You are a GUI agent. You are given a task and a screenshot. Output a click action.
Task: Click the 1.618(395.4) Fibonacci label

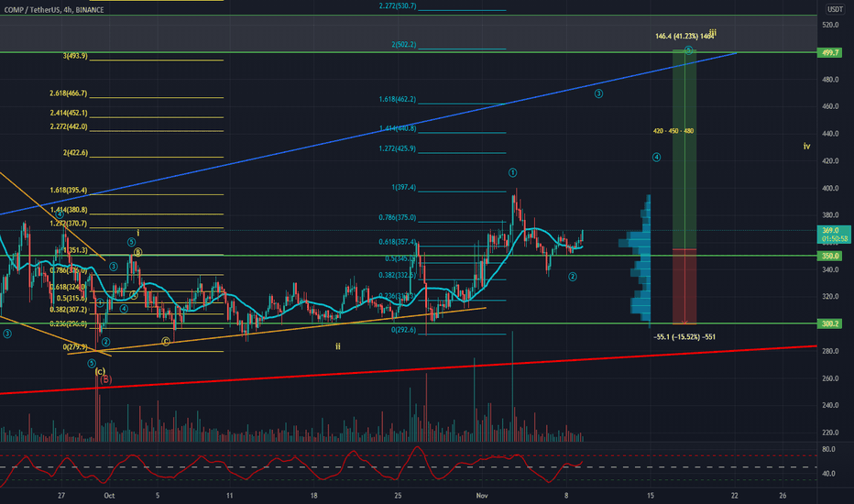pos(68,191)
